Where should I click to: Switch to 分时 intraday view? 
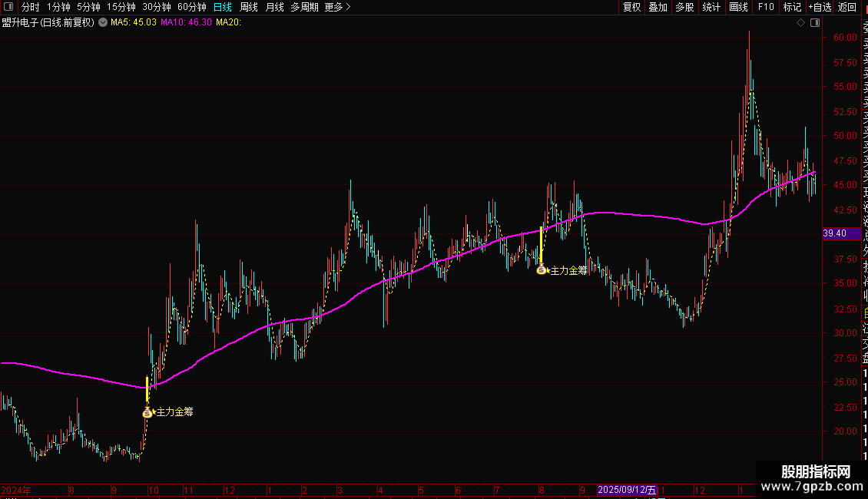click(31, 7)
